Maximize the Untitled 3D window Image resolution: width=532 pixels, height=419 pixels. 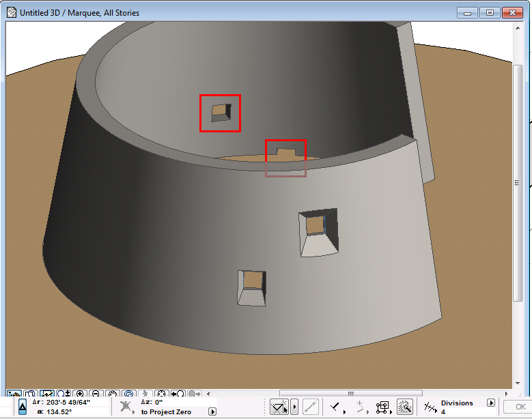(490, 13)
